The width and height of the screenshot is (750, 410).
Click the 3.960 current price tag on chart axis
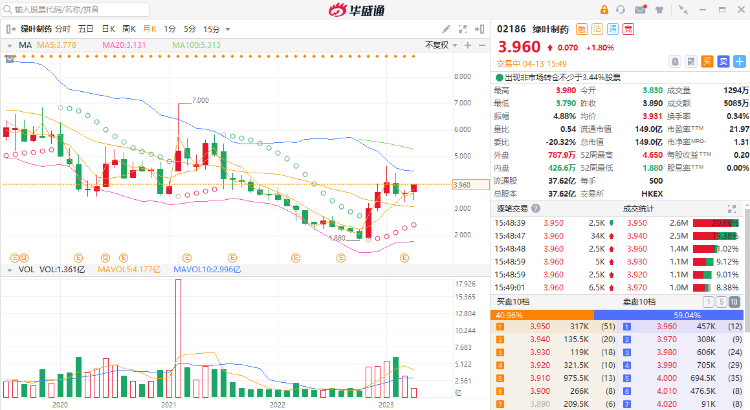click(x=470, y=185)
